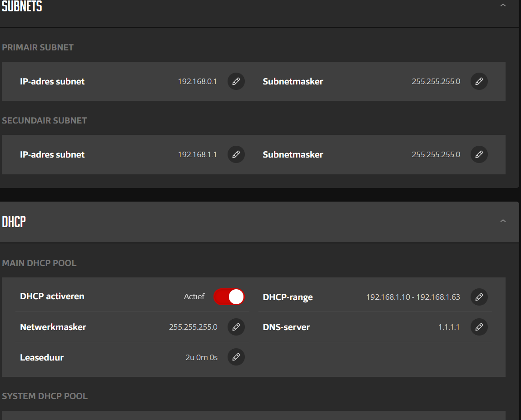Click the 192.168.1.10 - 192.168.1.63 range value
521x420 pixels.
(x=413, y=297)
